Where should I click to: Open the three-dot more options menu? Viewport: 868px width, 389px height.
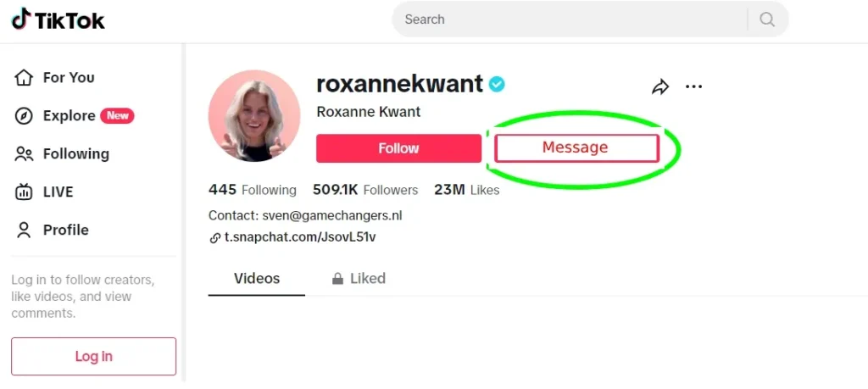point(693,87)
